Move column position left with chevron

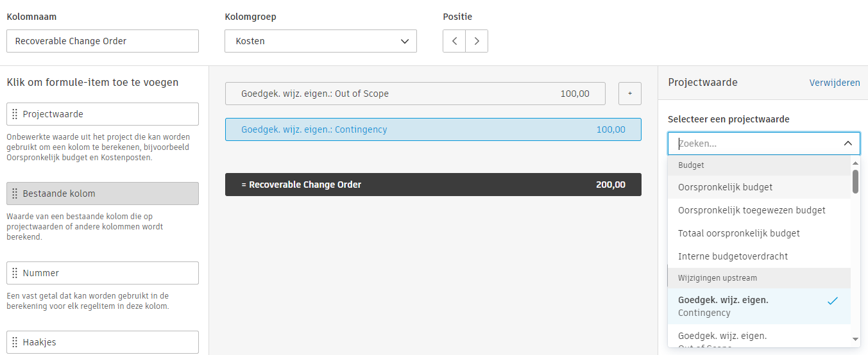click(454, 41)
